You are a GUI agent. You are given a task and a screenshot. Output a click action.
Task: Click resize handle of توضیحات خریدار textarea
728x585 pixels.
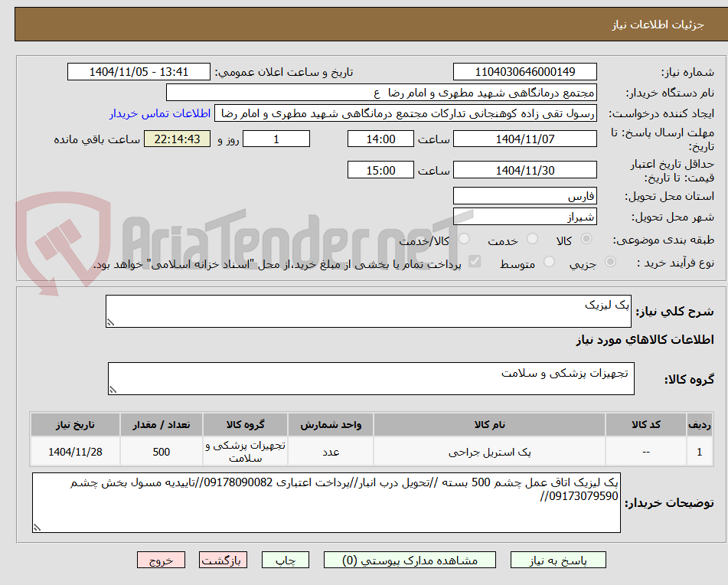click(x=37, y=528)
